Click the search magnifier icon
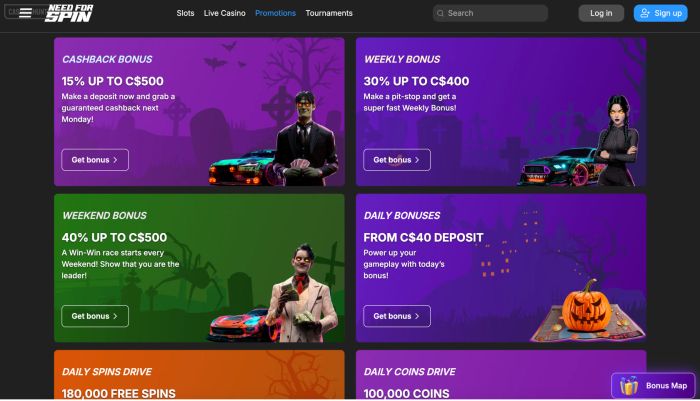 pyautogui.click(x=440, y=13)
